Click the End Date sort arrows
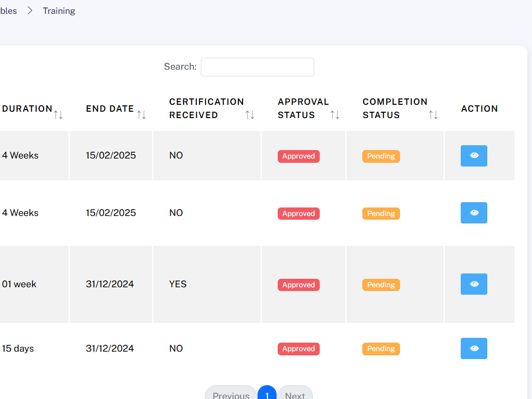Screen dimensions: 532x399 coord(142,115)
